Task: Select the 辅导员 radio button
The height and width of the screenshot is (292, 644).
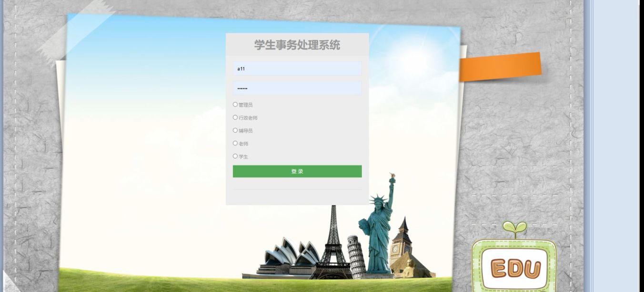Action: coord(235,130)
